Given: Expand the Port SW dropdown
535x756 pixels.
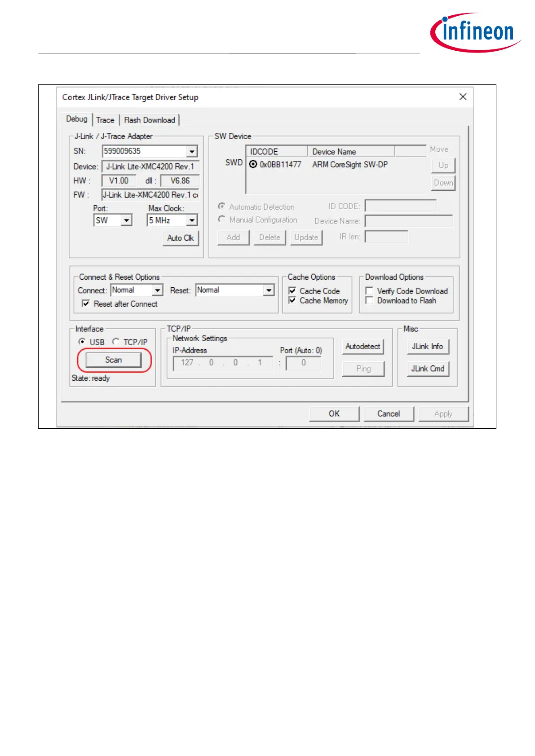Looking at the screenshot, I should [x=127, y=220].
